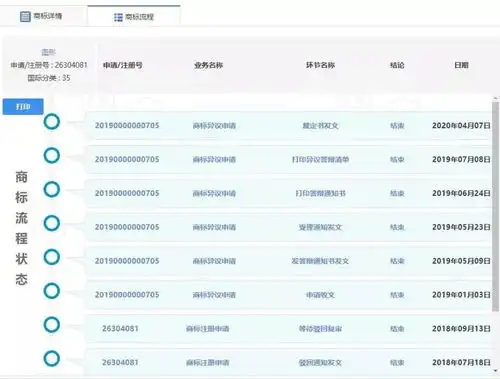Click 发答辩通知书发文 in the 2019年05月09日 row
Image resolution: width=500 pixels, height=379 pixels.
320,261
